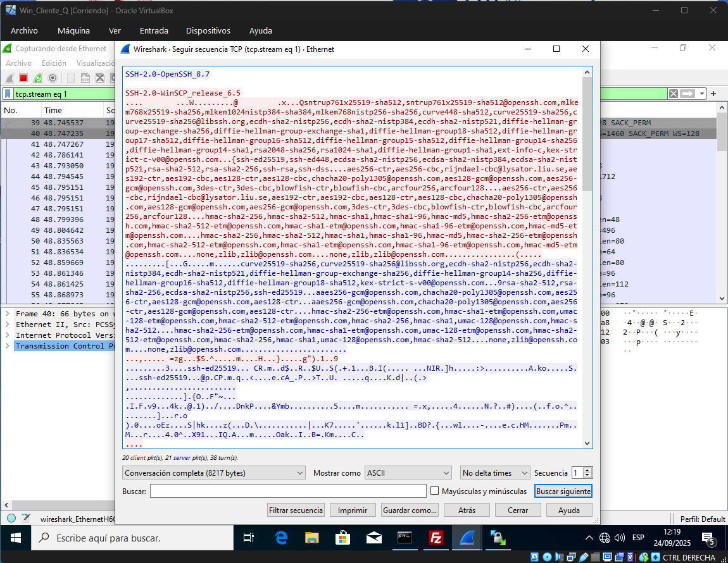Click the display filter bookmark icon
This screenshot has height=563, width=728.
pos(8,94)
